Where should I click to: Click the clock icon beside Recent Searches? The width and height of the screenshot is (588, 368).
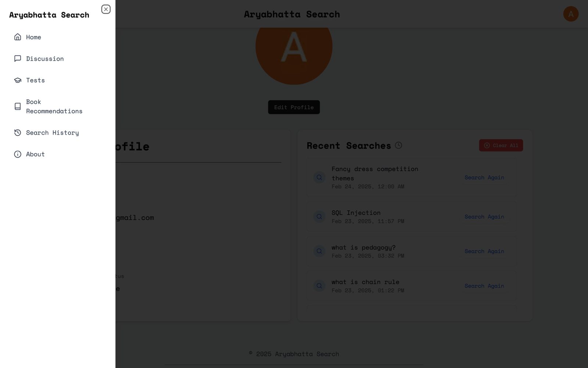pyautogui.click(x=398, y=145)
